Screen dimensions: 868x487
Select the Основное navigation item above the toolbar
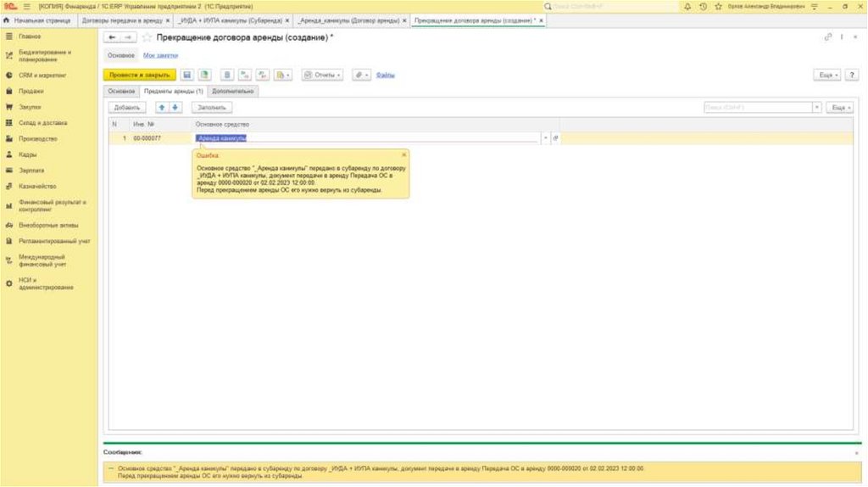(x=121, y=55)
